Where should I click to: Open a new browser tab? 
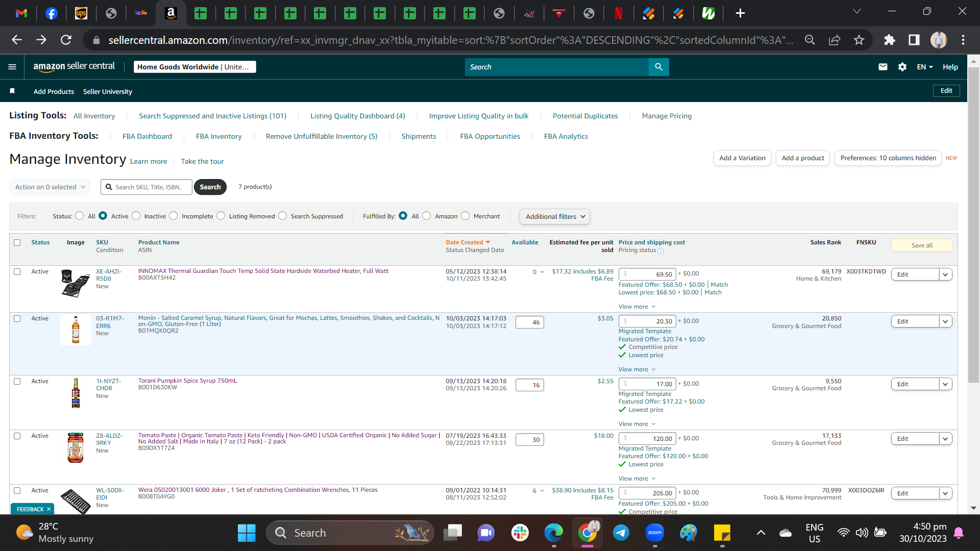tap(740, 13)
